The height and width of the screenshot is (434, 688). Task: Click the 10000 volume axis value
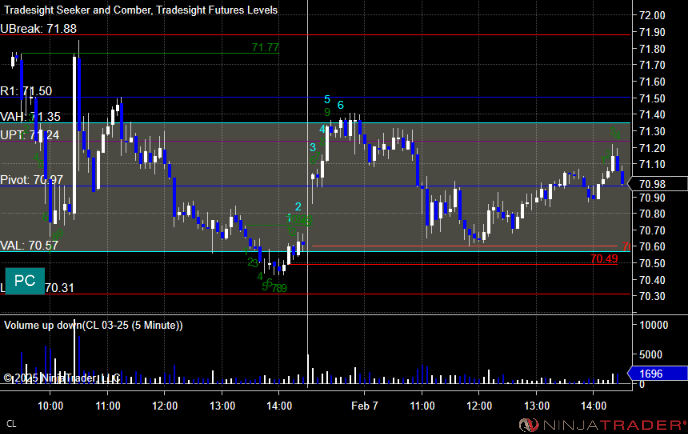pyautogui.click(x=654, y=325)
